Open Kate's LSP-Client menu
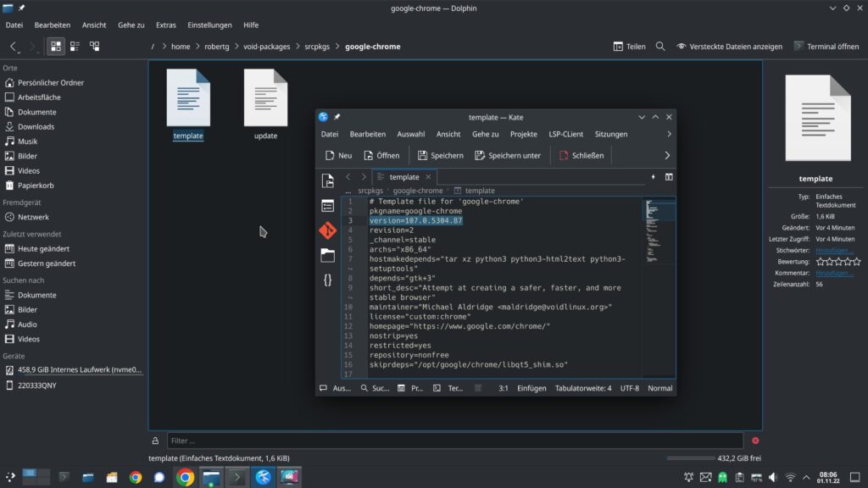Screen dimensions: 868x488 pos(565,134)
